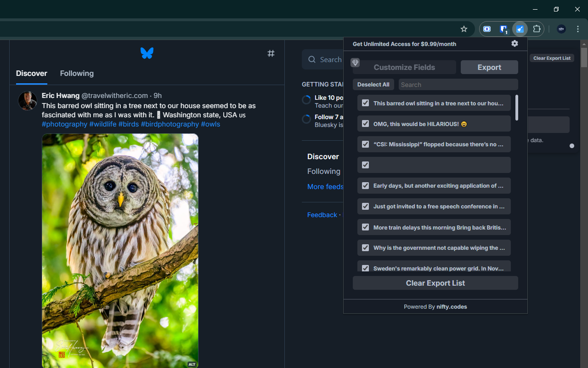
Task: Click the magnifier icon in the search bar
Action: (x=312, y=59)
